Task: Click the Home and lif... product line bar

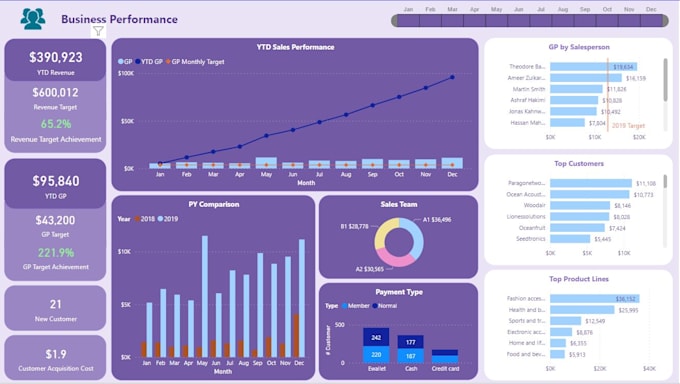Action: (558, 343)
